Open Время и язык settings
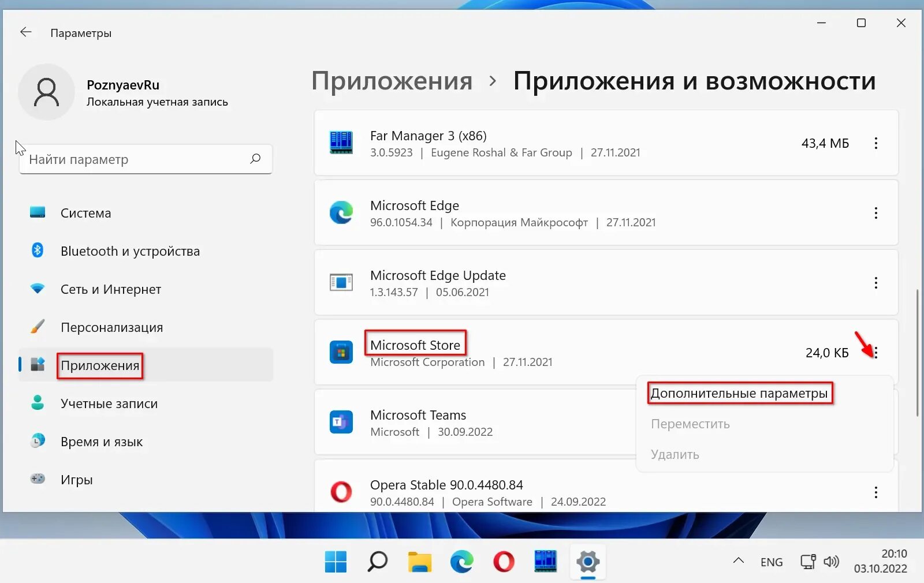Image resolution: width=924 pixels, height=583 pixels. (x=146, y=441)
